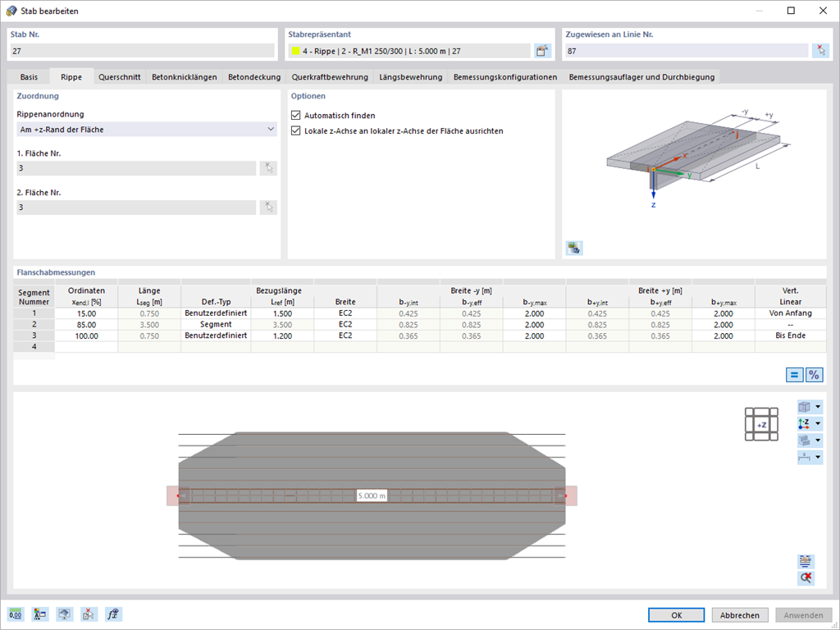Click the third bottom toolbar icon
This screenshot has width=840, height=630.
click(65, 614)
